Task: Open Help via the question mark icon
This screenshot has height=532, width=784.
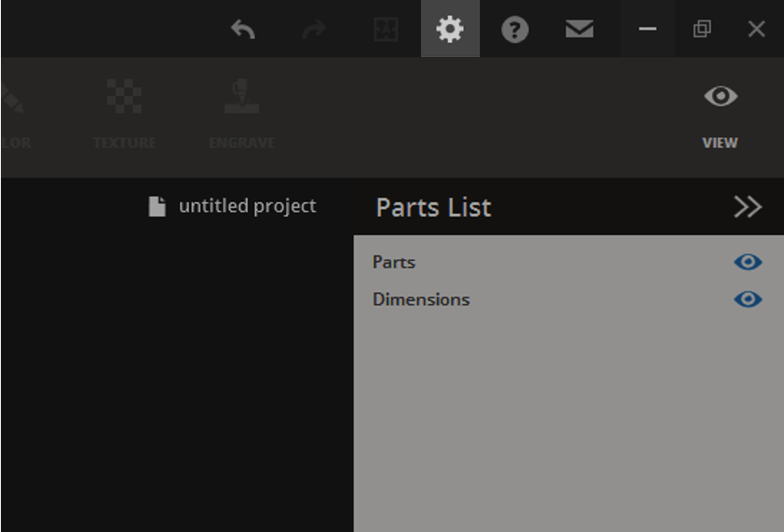Action: (516, 29)
